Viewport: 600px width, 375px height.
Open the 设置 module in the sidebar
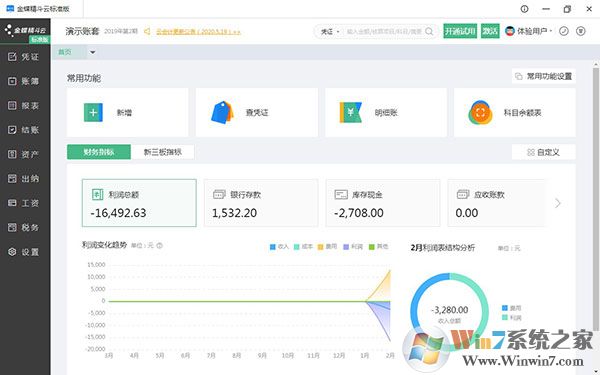point(24,252)
